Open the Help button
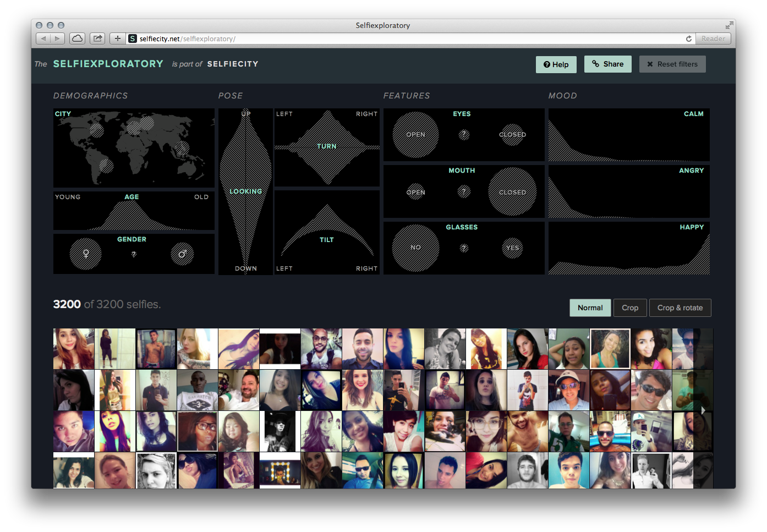The height and width of the screenshot is (532, 767). [x=556, y=64]
